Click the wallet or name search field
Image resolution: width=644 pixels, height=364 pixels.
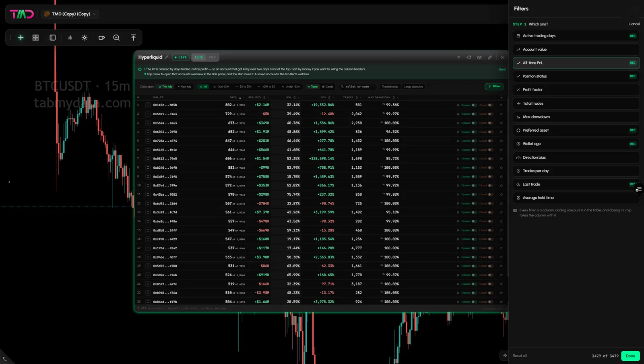357,87
